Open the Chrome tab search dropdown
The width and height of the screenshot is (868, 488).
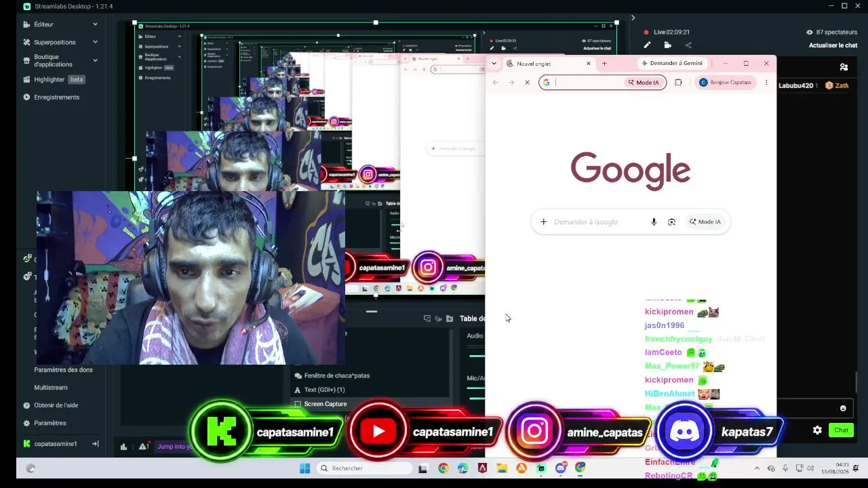494,63
